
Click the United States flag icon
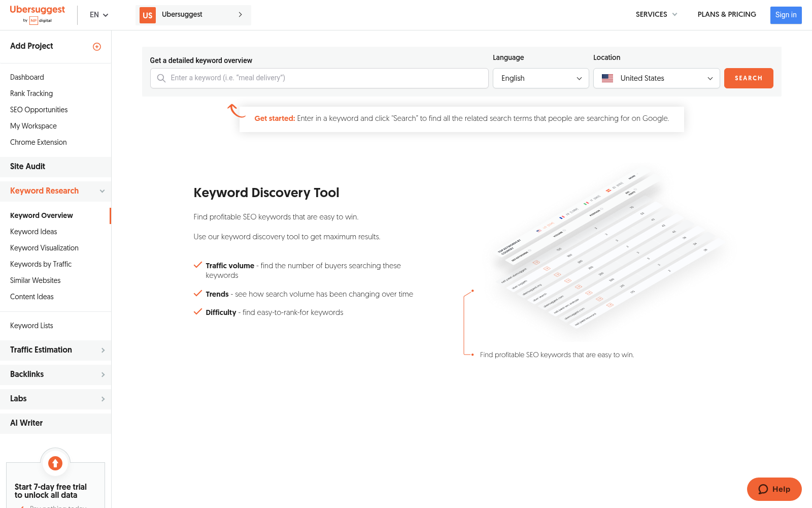(607, 78)
